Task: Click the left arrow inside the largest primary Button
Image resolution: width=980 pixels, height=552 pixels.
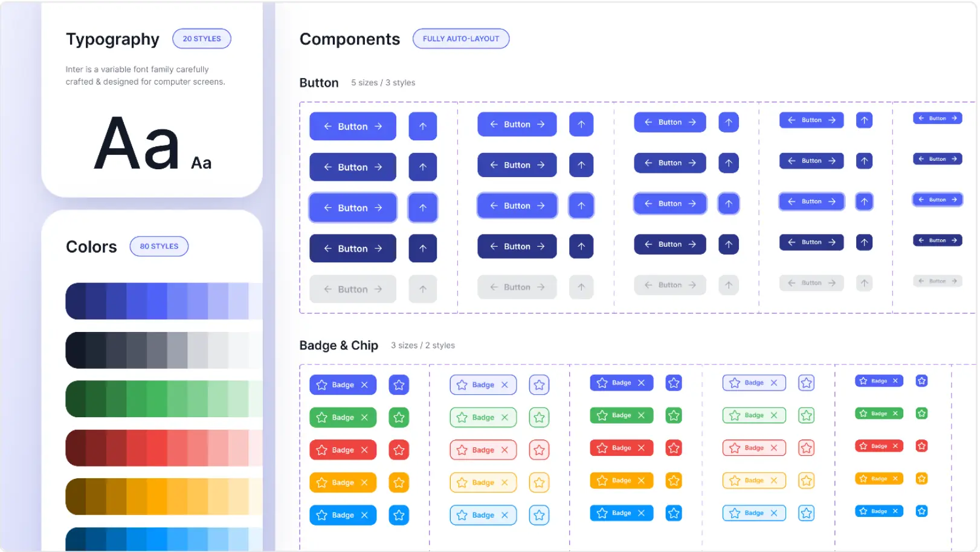Action: pyautogui.click(x=328, y=126)
